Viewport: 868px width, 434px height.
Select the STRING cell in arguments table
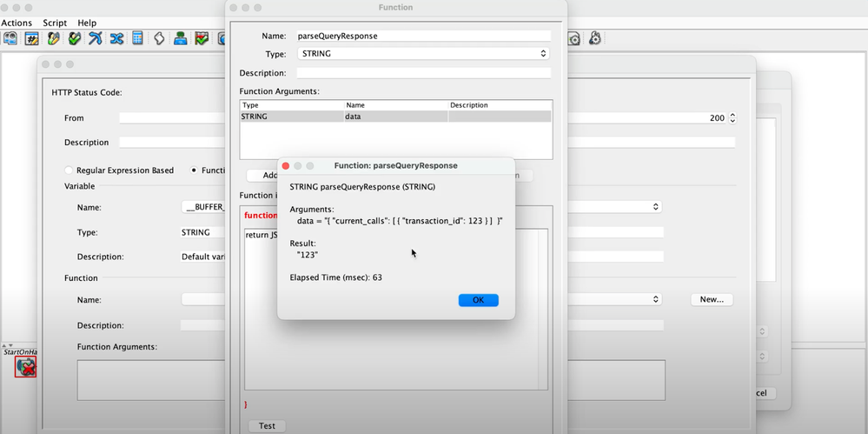point(292,117)
